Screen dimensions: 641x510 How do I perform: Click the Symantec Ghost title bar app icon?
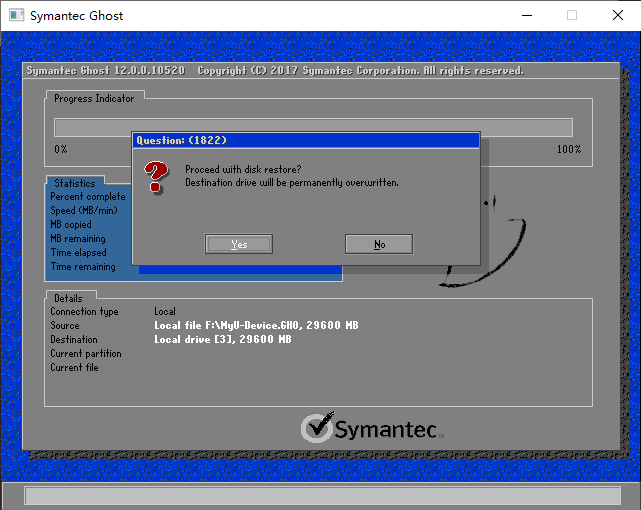16,16
